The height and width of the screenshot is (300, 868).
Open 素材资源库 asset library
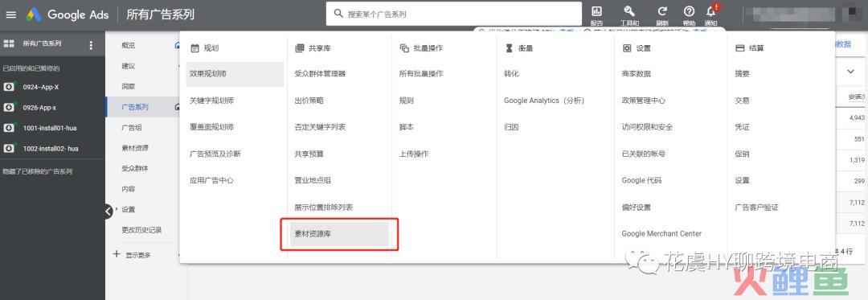click(x=340, y=234)
